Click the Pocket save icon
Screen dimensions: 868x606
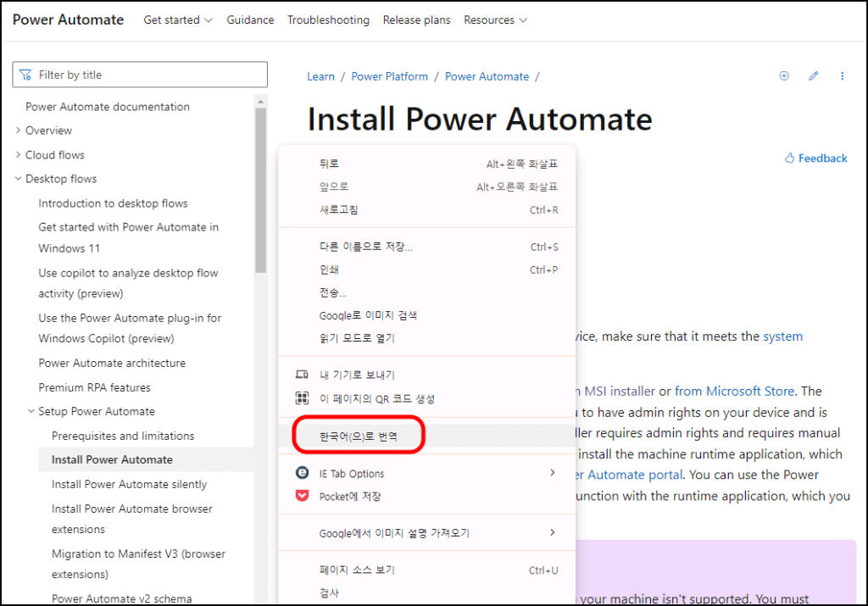click(302, 496)
